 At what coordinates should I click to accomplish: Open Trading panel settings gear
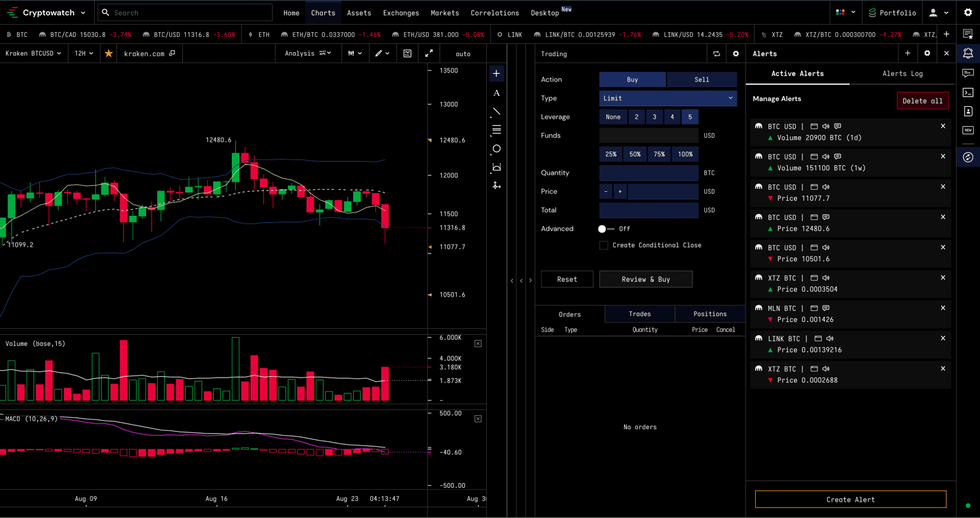click(736, 53)
